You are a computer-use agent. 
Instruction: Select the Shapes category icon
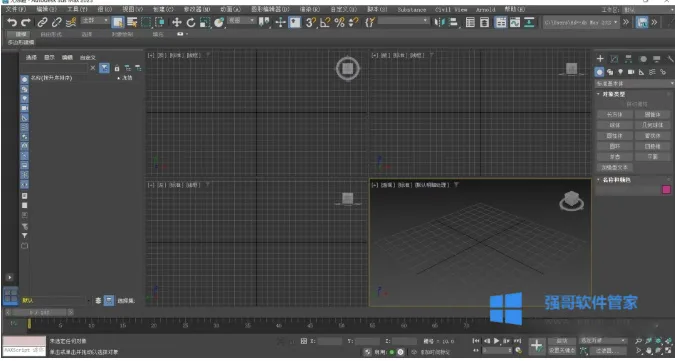coord(610,72)
